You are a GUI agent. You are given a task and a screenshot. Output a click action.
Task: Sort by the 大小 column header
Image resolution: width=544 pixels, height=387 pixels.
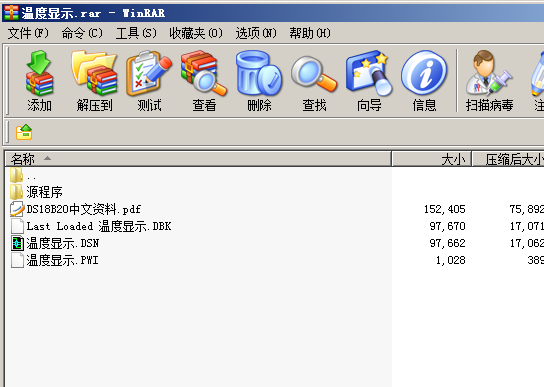pos(431,159)
